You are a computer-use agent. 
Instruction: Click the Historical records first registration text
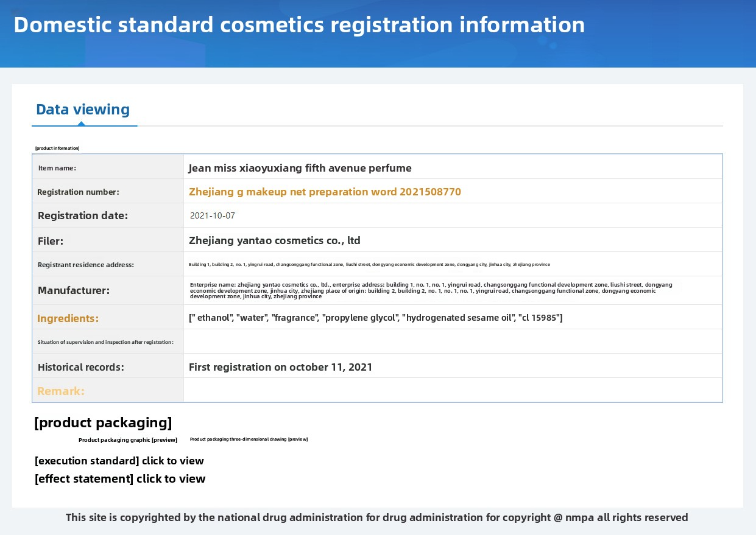pyautogui.click(x=280, y=367)
